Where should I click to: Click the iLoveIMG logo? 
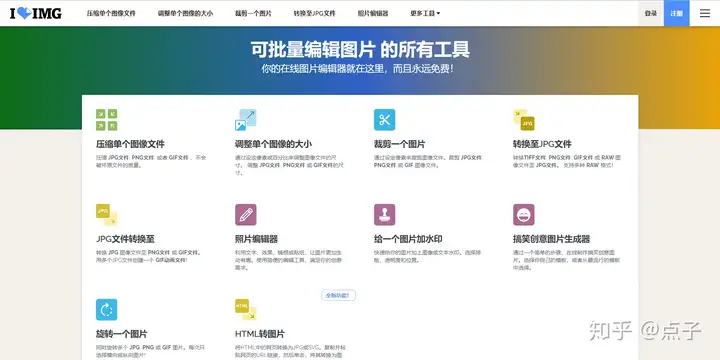tap(36, 13)
